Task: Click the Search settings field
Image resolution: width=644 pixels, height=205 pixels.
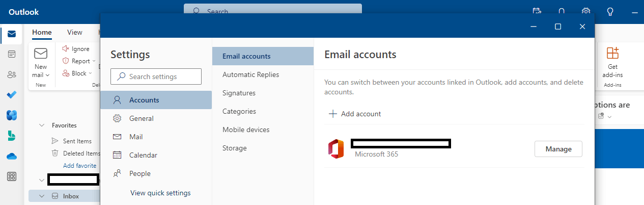Action: (x=156, y=76)
